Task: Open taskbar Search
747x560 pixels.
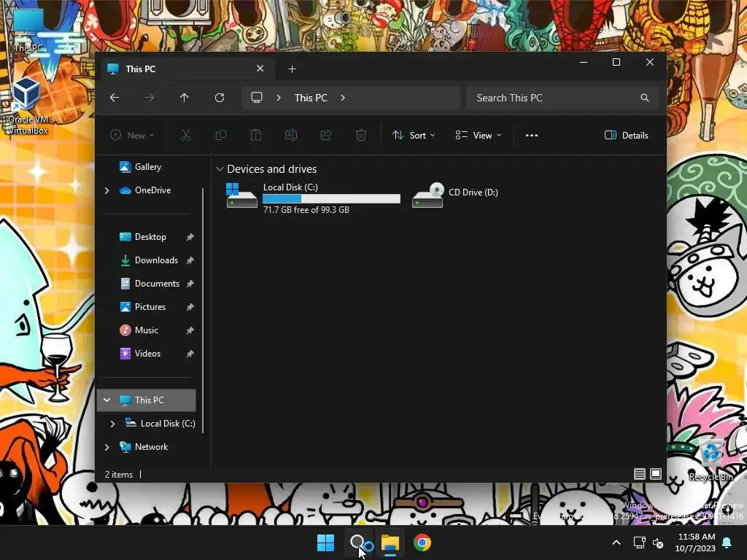Action: [357, 542]
